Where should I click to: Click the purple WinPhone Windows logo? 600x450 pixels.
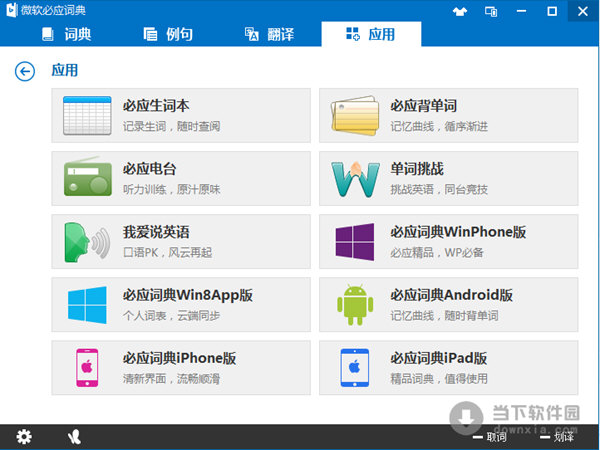point(355,242)
